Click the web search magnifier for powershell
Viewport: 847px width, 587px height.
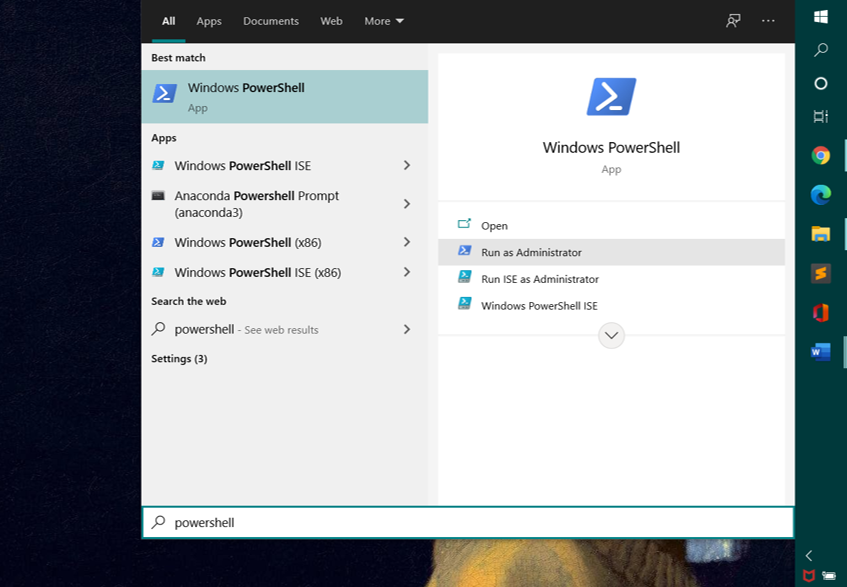click(x=158, y=328)
